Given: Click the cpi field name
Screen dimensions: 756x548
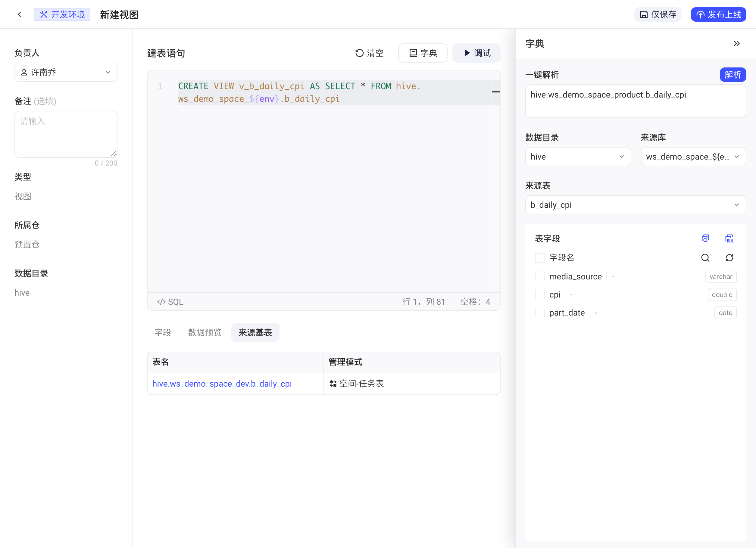Looking at the screenshot, I should coord(555,294).
